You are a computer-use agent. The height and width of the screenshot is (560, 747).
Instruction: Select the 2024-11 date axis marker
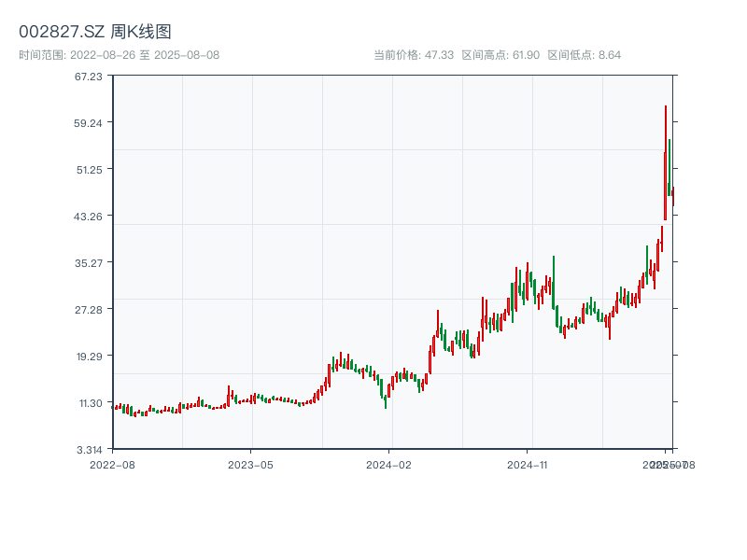click(x=529, y=464)
